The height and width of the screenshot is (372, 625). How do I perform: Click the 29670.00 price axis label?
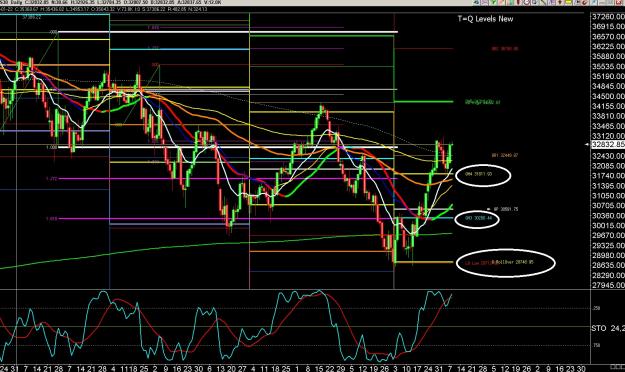pyautogui.click(x=608, y=236)
